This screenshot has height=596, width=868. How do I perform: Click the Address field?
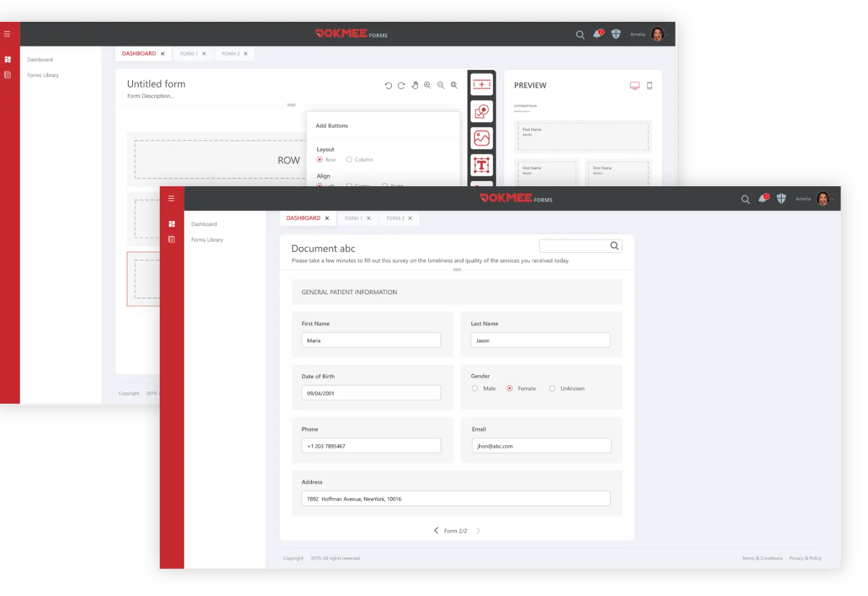(x=456, y=498)
